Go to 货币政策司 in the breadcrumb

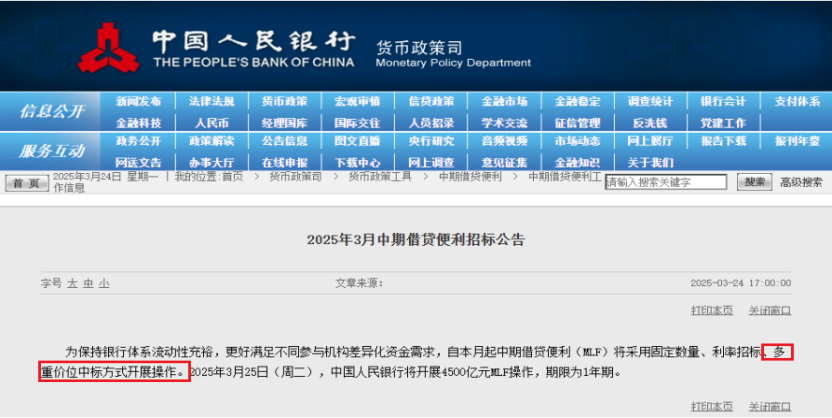click(296, 177)
